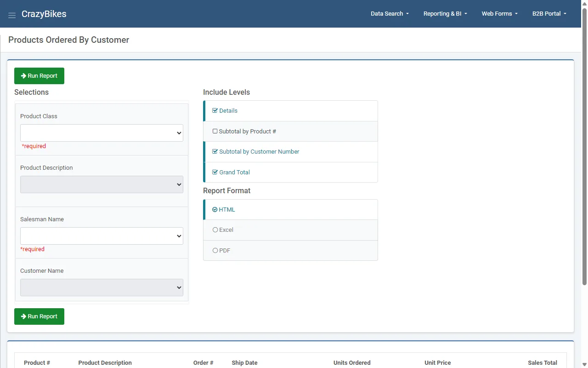
Task: Open the Reporting & BI menu
Action: [445, 14]
